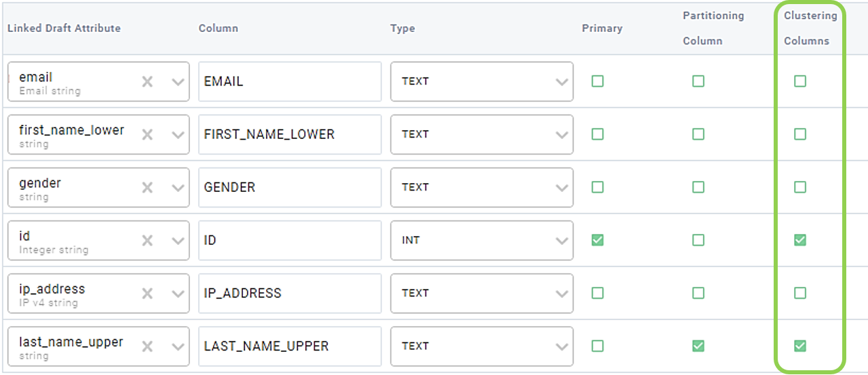The image size is (868, 375).
Task: Edit the ID column name field
Action: click(290, 240)
